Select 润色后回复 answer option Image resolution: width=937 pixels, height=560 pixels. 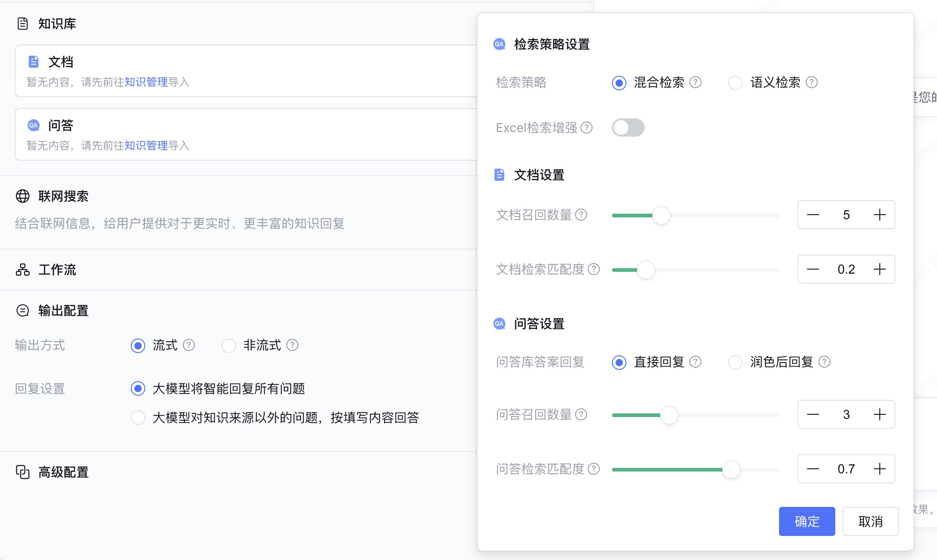(x=735, y=362)
